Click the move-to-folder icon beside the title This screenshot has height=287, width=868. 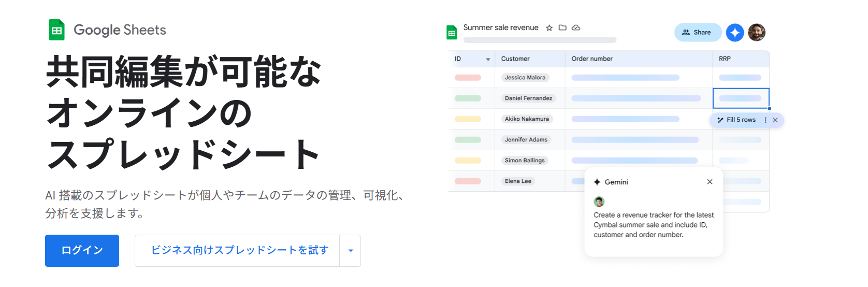pyautogui.click(x=562, y=27)
